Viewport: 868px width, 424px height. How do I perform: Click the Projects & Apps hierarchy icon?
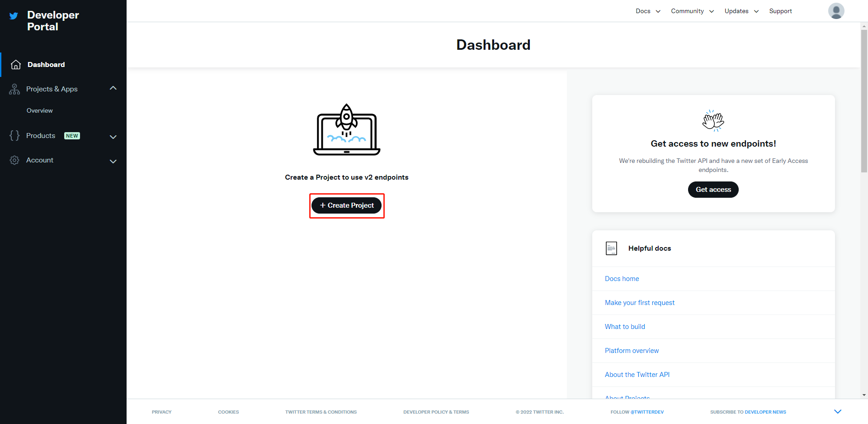tap(14, 89)
